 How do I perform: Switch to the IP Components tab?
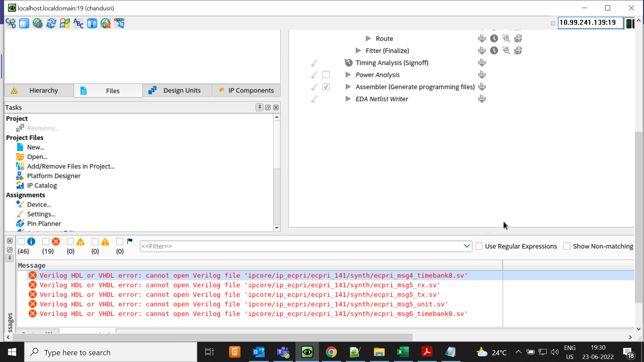coord(246,90)
